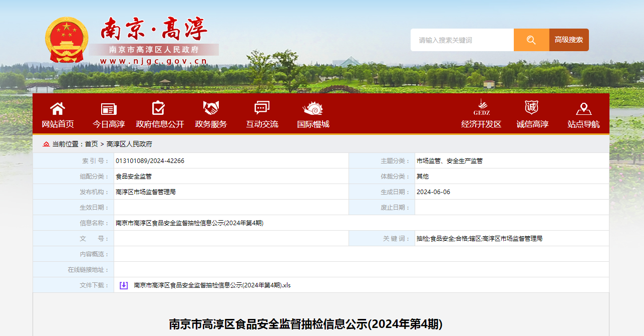Click the small home icon beside 当前位置

click(47, 144)
